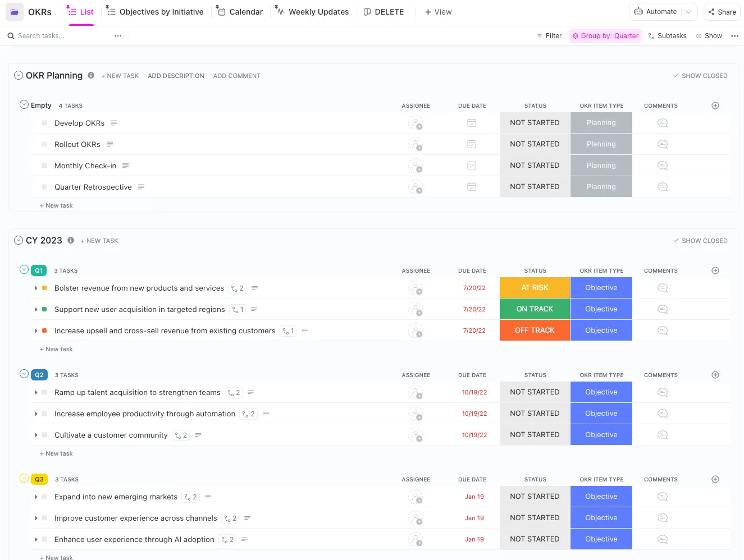Set due date for Quarter Retrospective

click(472, 187)
